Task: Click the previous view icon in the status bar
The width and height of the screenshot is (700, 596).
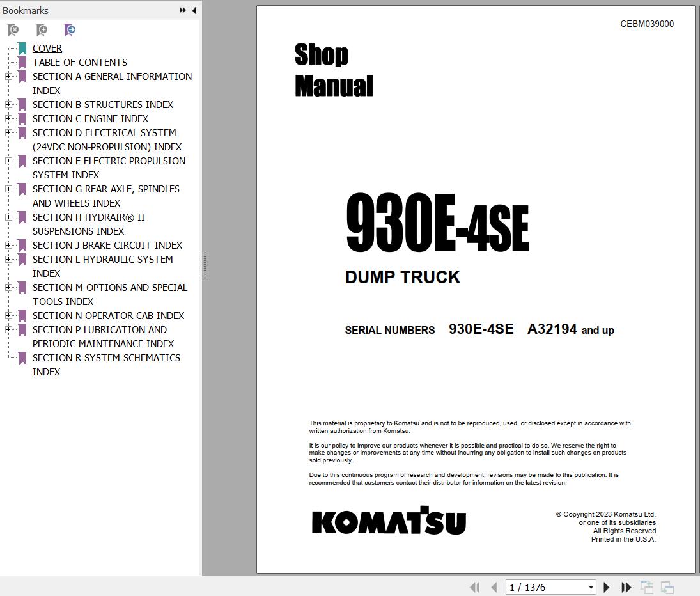Action: (646, 587)
